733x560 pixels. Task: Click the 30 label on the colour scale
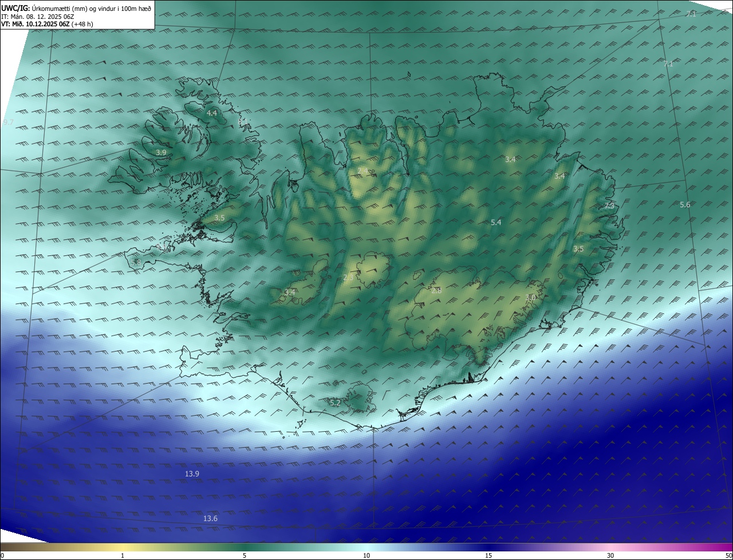[610, 555]
